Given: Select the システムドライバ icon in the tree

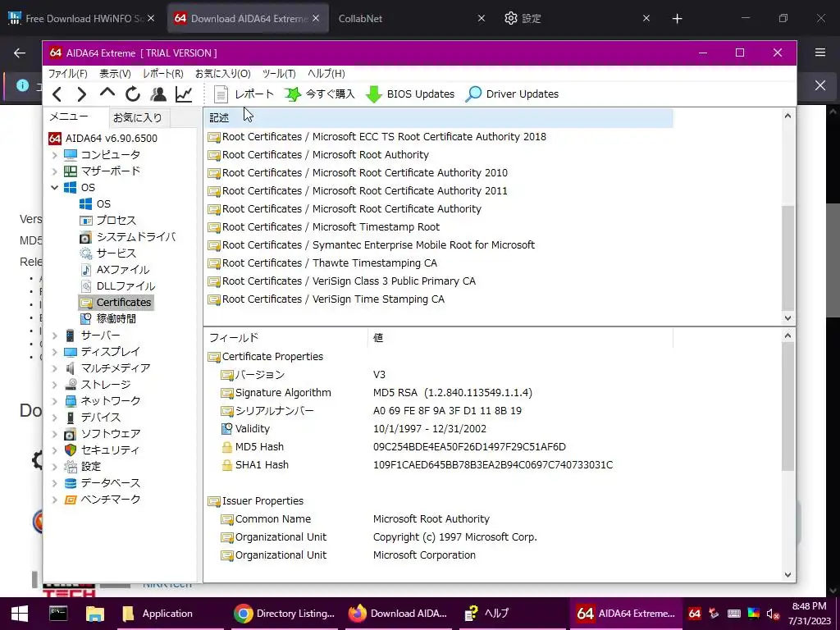Looking at the screenshot, I should click(85, 237).
